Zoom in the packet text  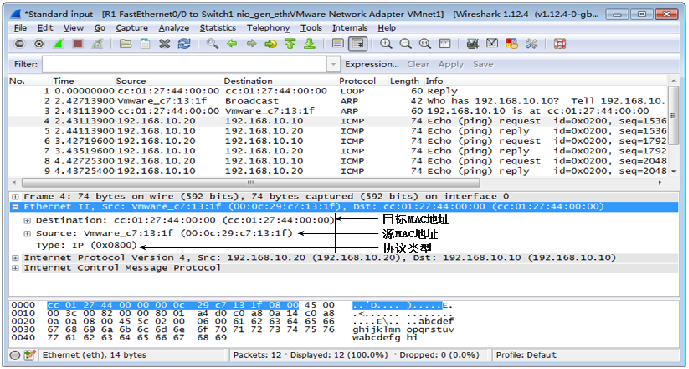(x=386, y=43)
